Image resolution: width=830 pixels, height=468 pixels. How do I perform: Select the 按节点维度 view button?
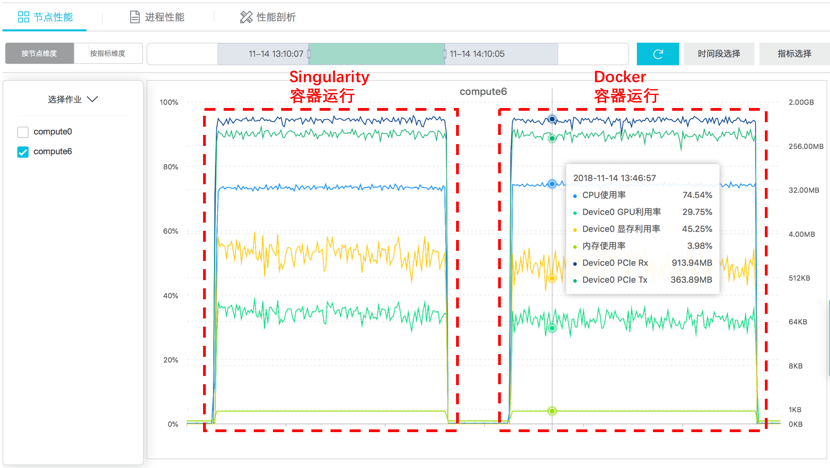pos(39,53)
